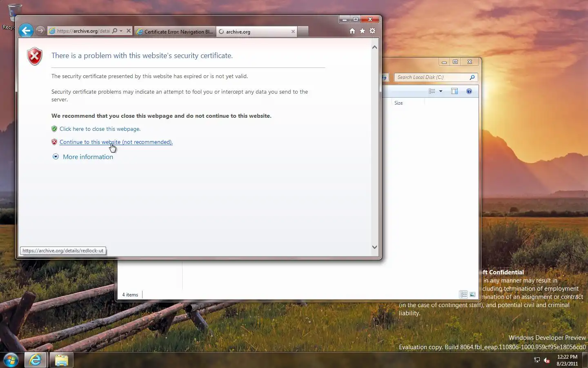Viewport: 588px width, 368px height.
Task: Go to IE Home page icon
Action: (x=352, y=31)
